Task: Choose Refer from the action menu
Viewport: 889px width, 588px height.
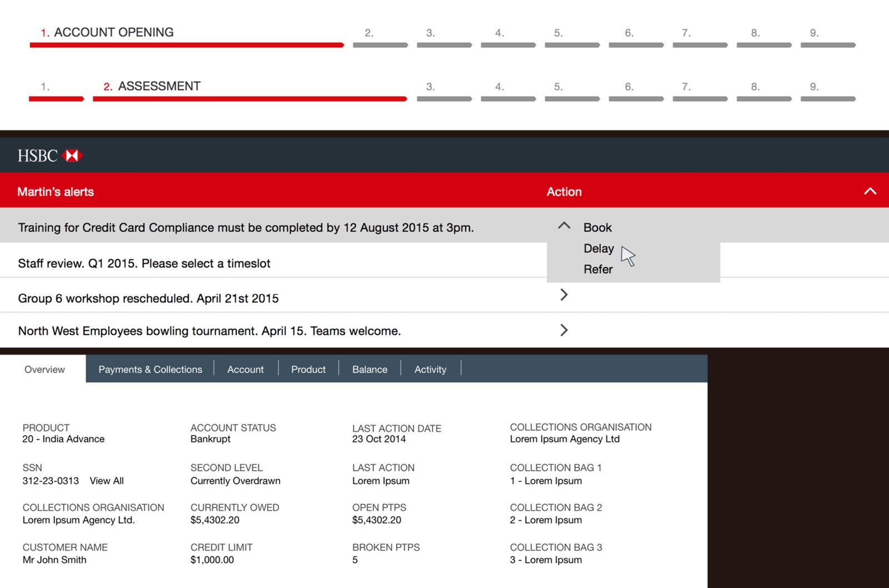Action: tap(598, 269)
